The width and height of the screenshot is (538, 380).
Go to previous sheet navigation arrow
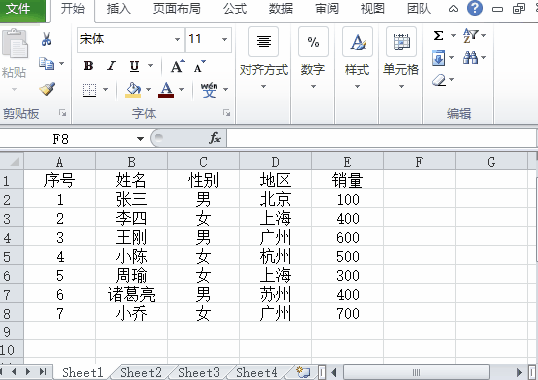pos(14,372)
